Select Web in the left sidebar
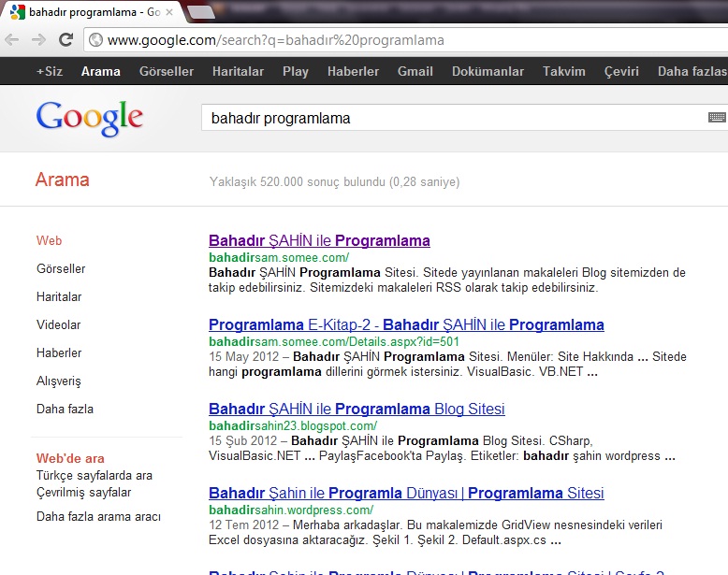Screen dimensions: 728x575 click(50, 240)
